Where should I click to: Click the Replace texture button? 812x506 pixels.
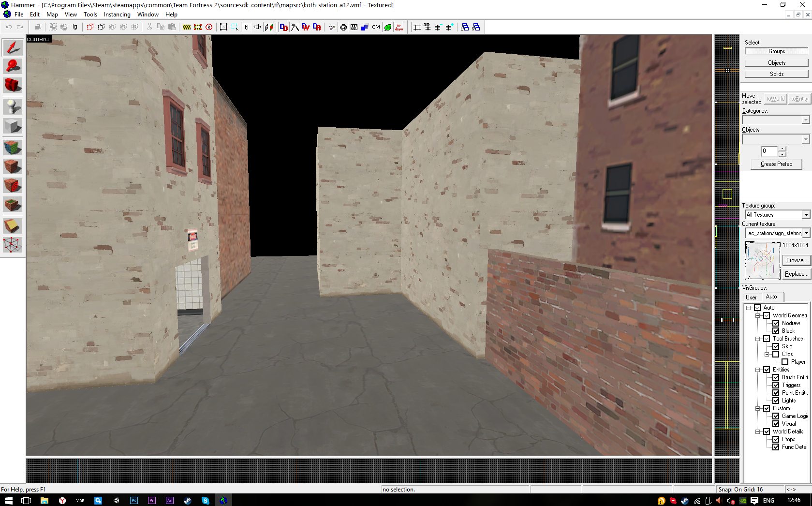(796, 274)
